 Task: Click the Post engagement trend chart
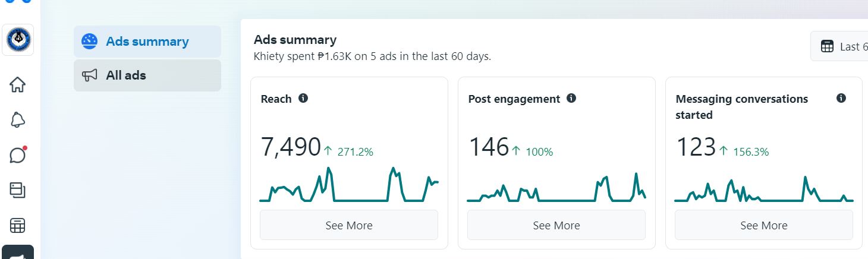tap(556, 188)
